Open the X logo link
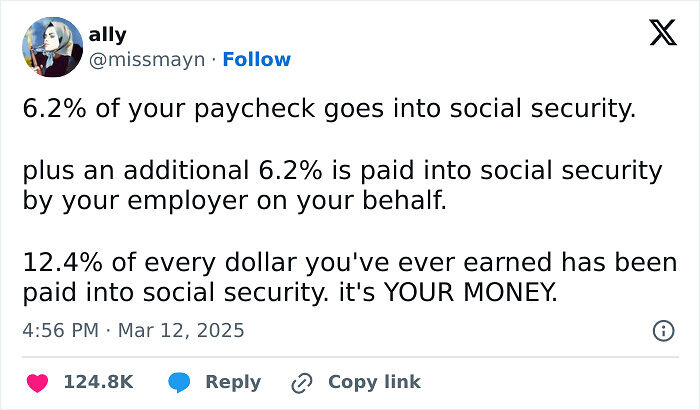700x410 pixels. tap(663, 33)
